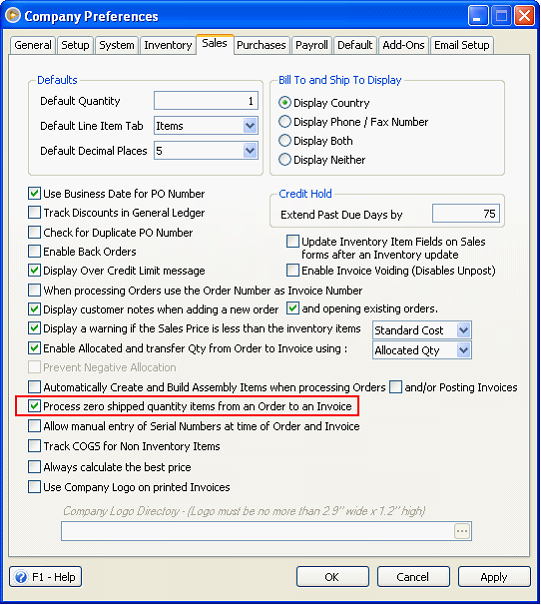
Task: Uncheck Use Business Date for PO Number
Action: click(34, 193)
